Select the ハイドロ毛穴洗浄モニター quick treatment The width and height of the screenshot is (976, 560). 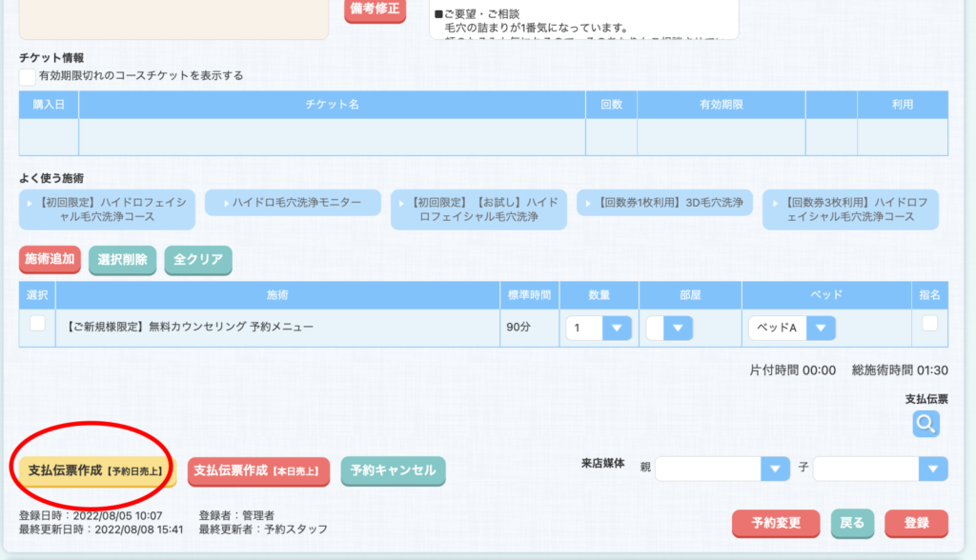click(293, 203)
